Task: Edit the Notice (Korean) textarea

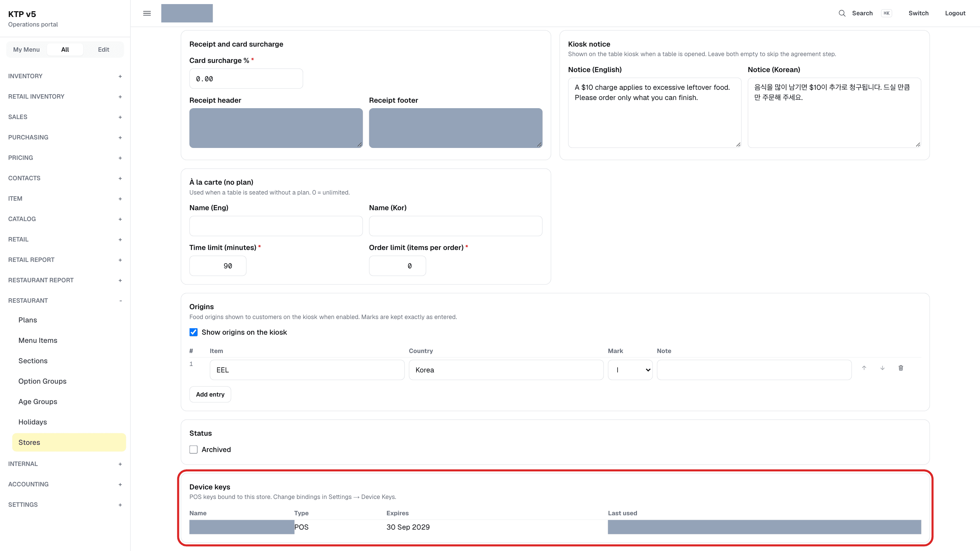Action: tap(834, 113)
